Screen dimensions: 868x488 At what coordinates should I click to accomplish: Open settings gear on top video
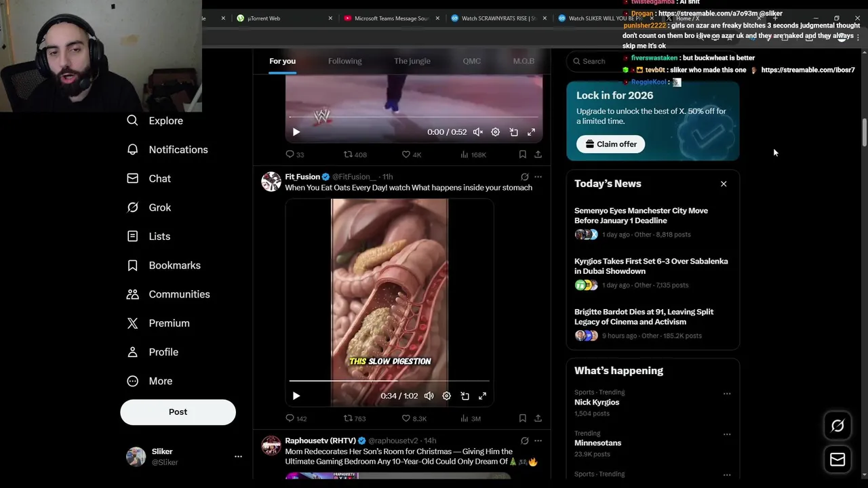(496, 132)
